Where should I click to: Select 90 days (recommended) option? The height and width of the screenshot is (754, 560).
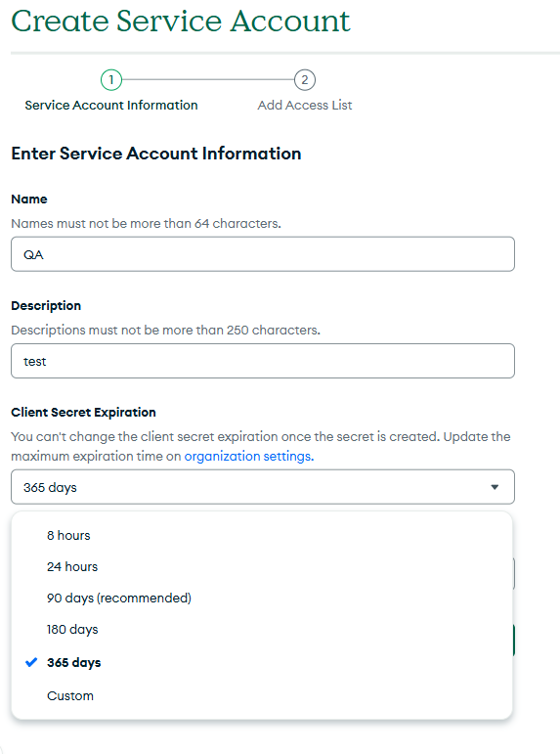click(x=262, y=598)
